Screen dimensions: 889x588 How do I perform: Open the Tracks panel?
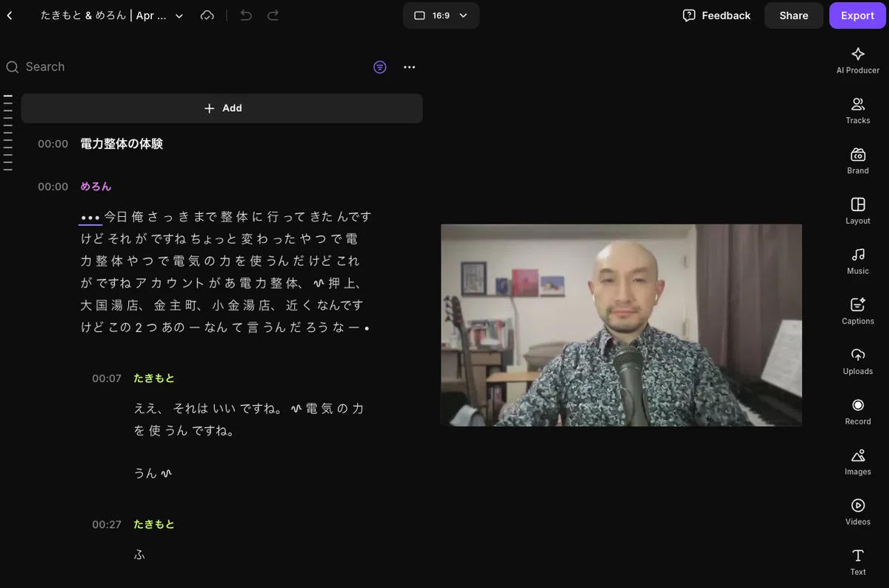(x=858, y=110)
